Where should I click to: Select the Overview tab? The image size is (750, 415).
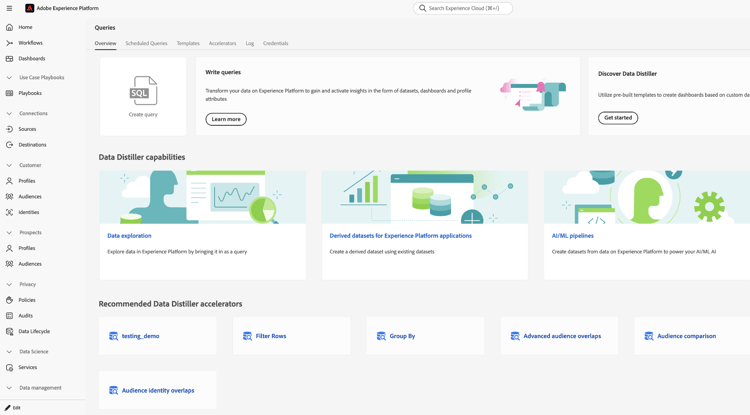105,44
